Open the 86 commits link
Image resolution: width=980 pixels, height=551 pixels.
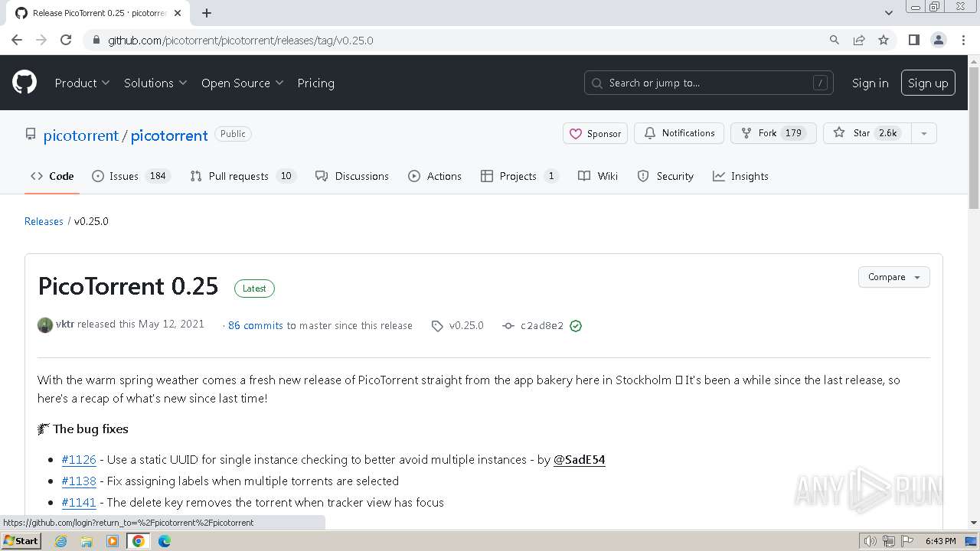tap(256, 325)
